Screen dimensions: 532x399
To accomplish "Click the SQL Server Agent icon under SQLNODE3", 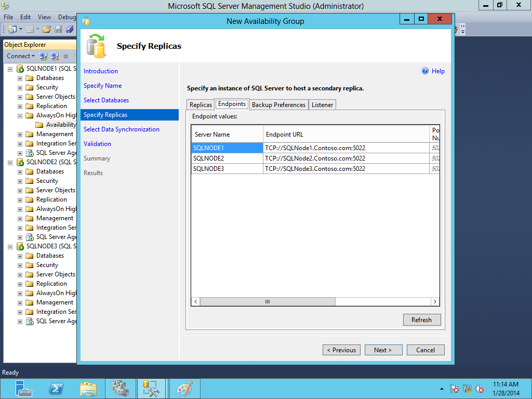I will point(30,321).
